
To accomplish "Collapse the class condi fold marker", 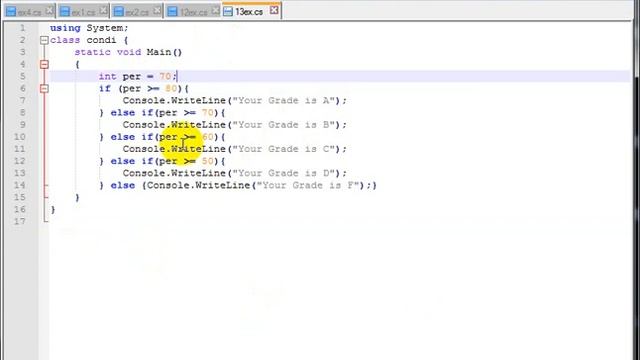I will coord(44,40).
